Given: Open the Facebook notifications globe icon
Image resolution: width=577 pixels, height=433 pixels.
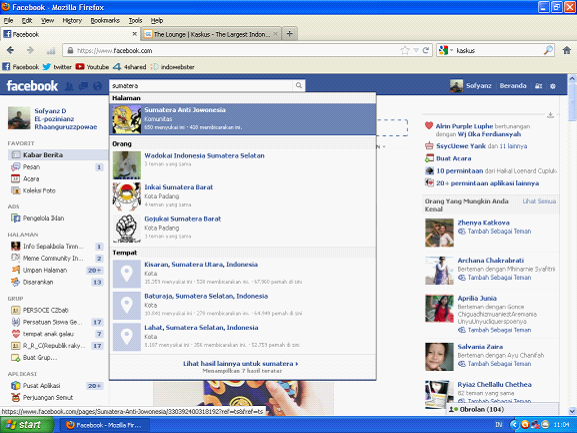Looking at the screenshot, I should 98,86.
